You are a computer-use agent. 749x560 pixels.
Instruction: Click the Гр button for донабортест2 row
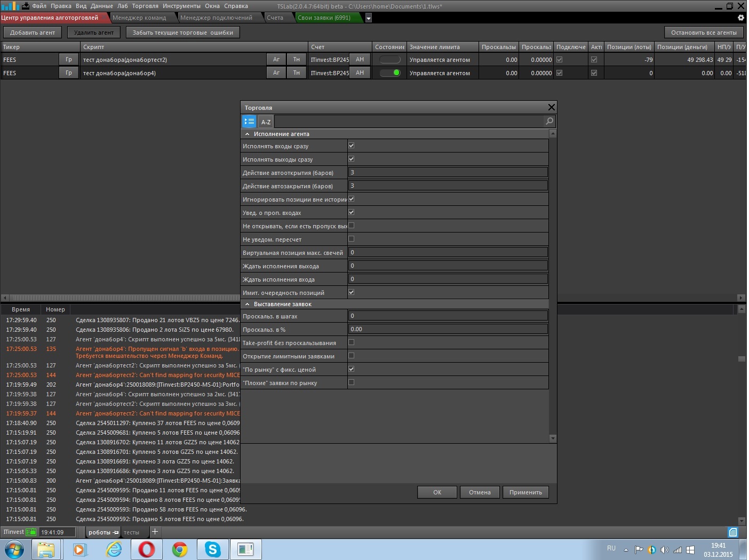coord(69,59)
